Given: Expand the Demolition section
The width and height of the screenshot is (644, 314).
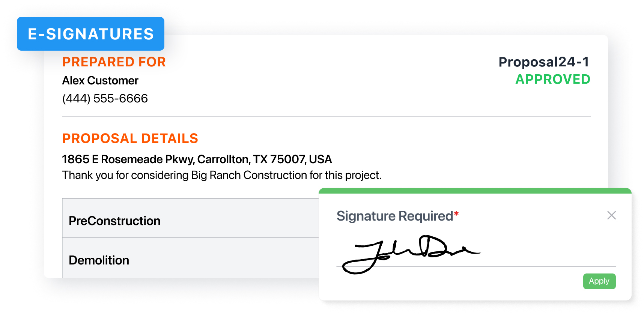Looking at the screenshot, I should (99, 260).
